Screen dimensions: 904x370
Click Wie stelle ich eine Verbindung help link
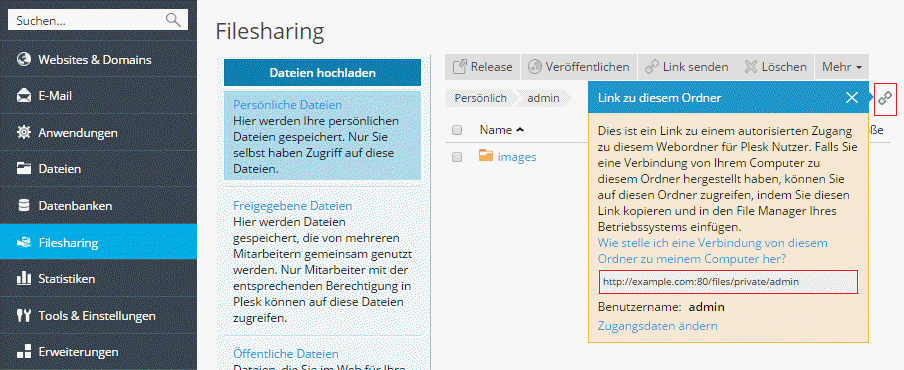click(x=713, y=250)
